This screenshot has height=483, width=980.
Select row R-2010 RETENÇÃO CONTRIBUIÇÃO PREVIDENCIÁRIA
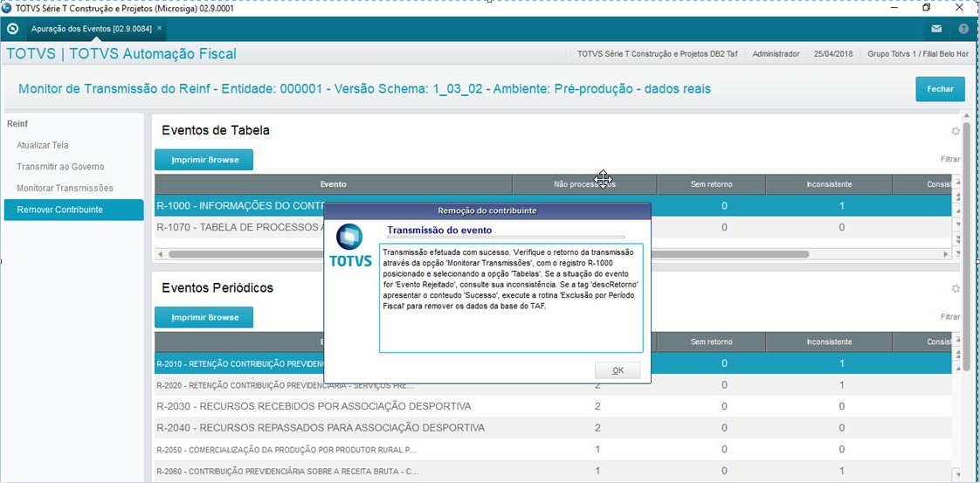[553, 363]
